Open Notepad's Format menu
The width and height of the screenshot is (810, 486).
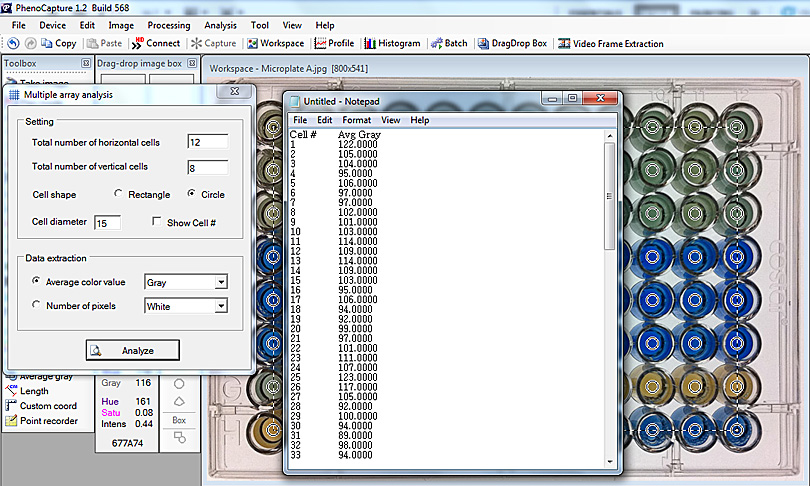pyautogui.click(x=356, y=120)
